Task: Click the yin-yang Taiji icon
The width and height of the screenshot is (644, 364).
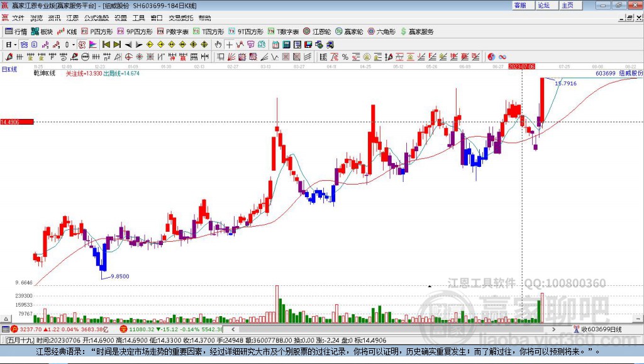Action: click(491, 57)
